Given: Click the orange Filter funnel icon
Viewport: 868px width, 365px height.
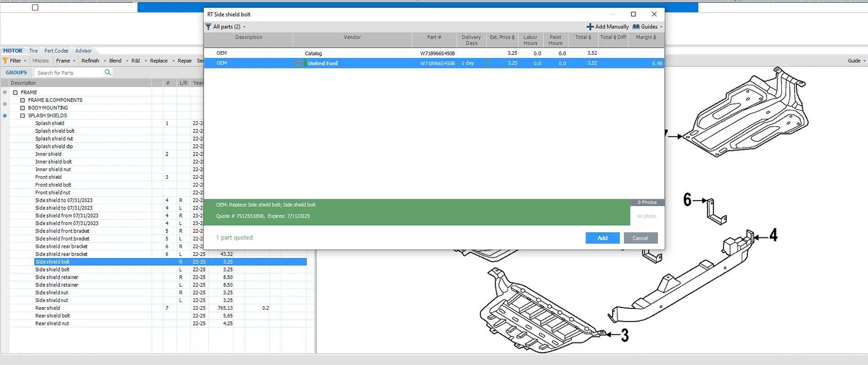Looking at the screenshot, I should 5,61.
